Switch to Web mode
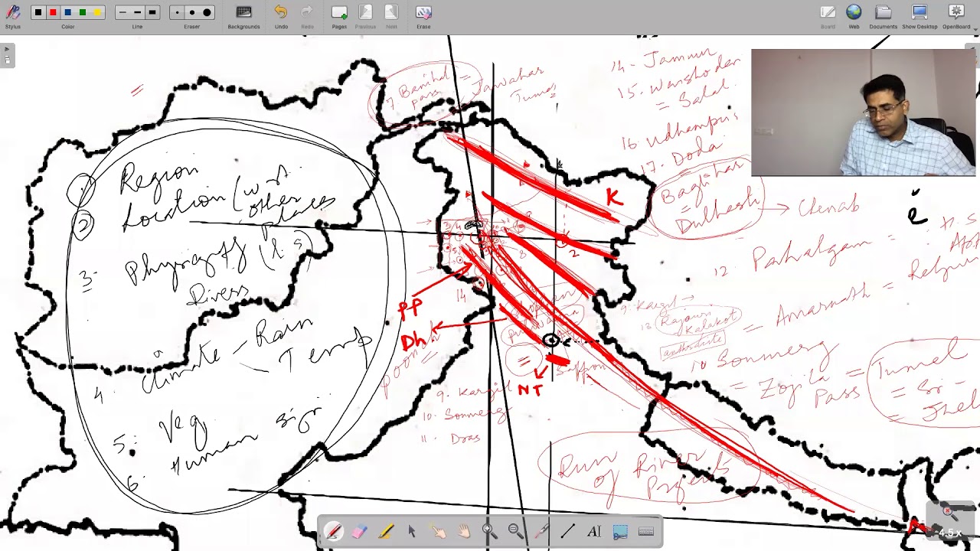 click(854, 15)
